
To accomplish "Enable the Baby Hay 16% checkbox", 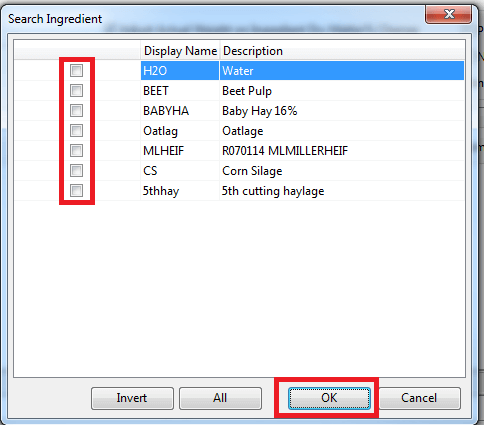I will (x=76, y=111).
